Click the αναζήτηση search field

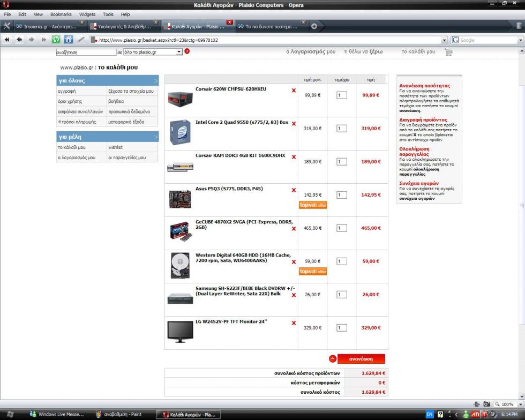click(x=86, y=52)
